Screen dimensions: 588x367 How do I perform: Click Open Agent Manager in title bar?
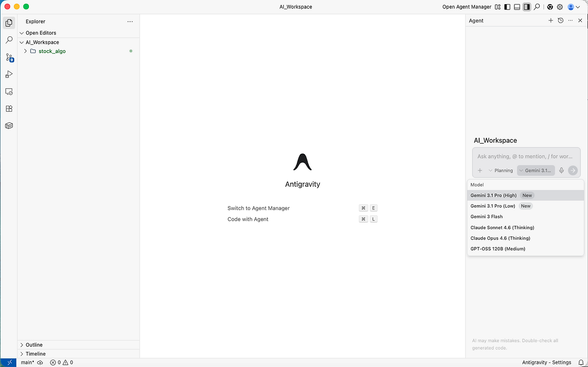(x=467, y=7)
